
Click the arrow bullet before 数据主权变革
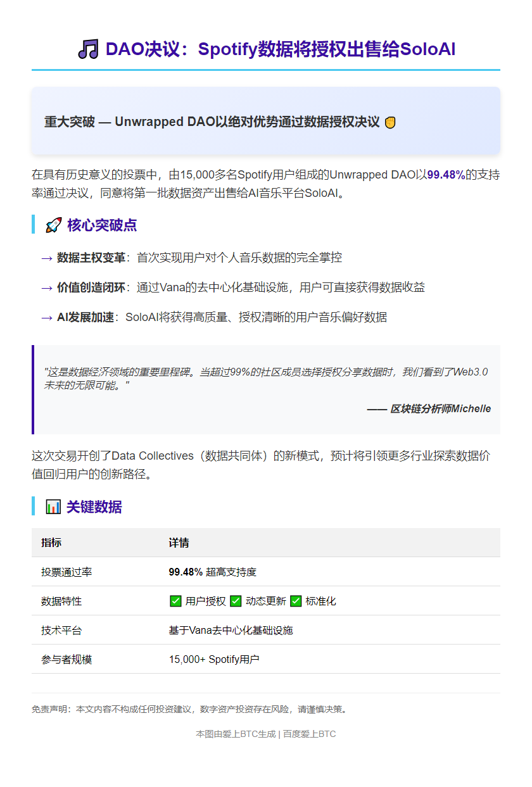click(x=46, y=258)
